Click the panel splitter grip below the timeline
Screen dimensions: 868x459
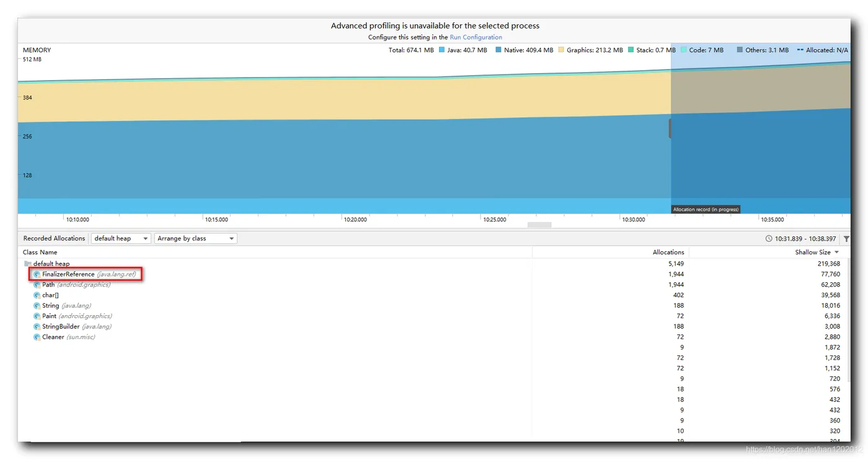(x=539, y=225)
